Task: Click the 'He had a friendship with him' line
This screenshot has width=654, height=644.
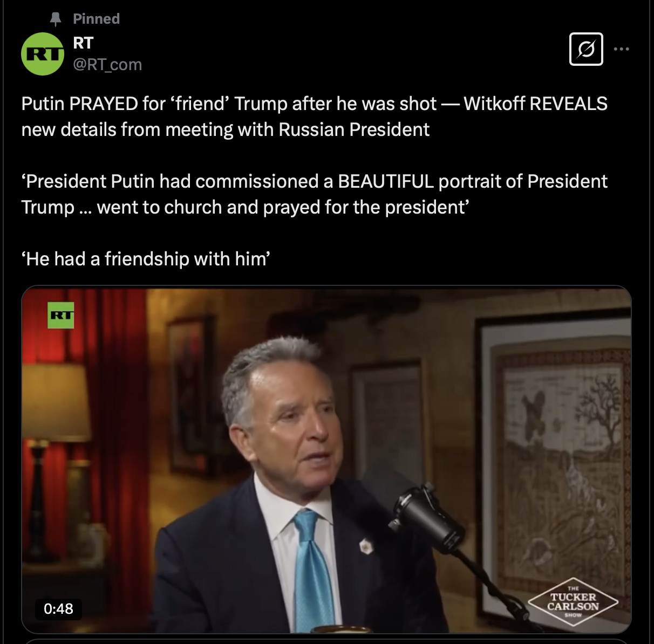Action: click(146, 259)
